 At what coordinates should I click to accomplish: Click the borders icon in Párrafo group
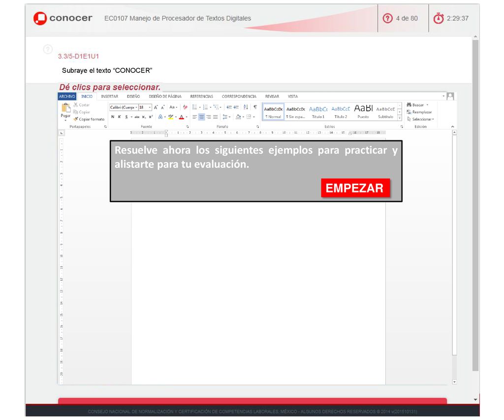pos(249,117)
